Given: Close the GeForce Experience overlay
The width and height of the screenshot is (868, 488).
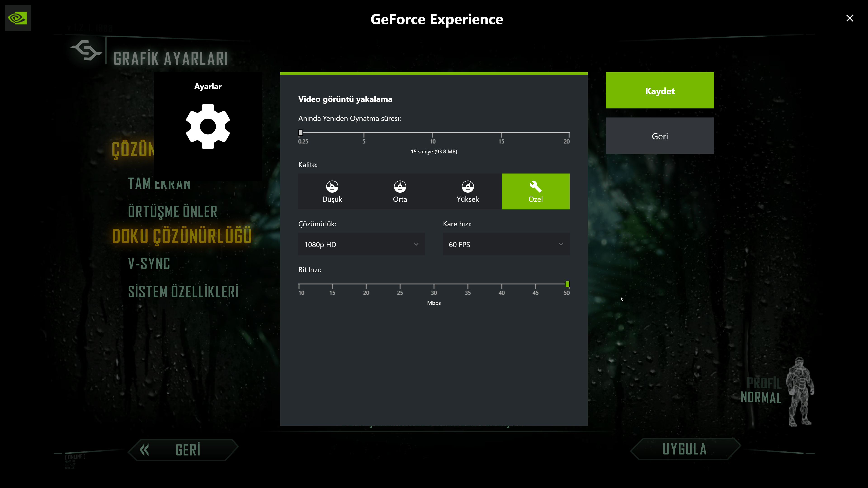Looking at the screenshot, I should [x=849, y=18].
